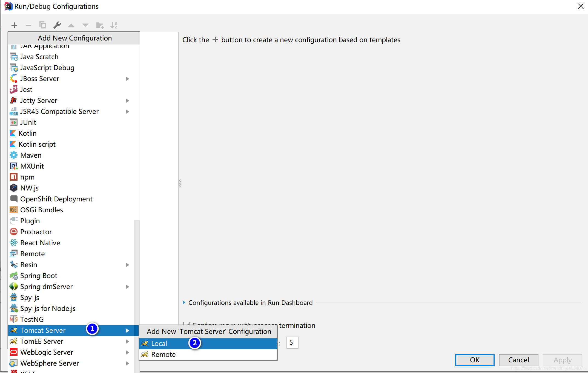The image size is (588, 373).
Task: Toggle Confirm rerun with process termination checkbox
Action: tap(187, 324)
